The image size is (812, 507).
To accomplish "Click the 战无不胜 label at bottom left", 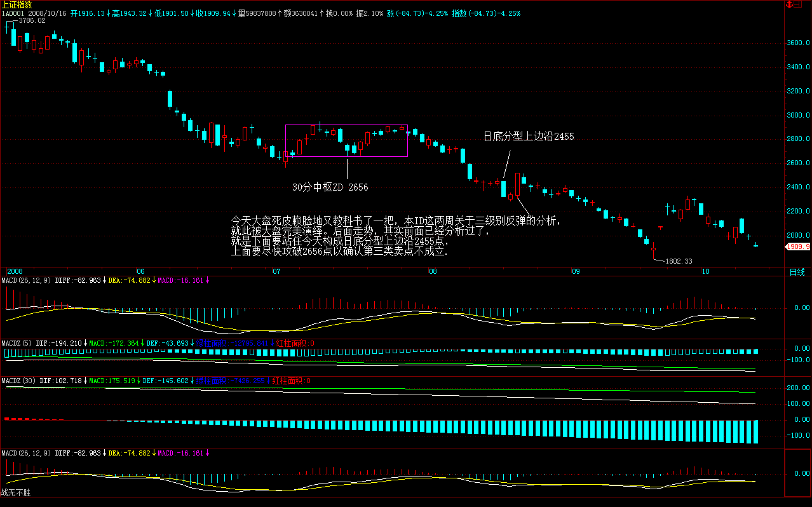I will [x=15, y=492].
